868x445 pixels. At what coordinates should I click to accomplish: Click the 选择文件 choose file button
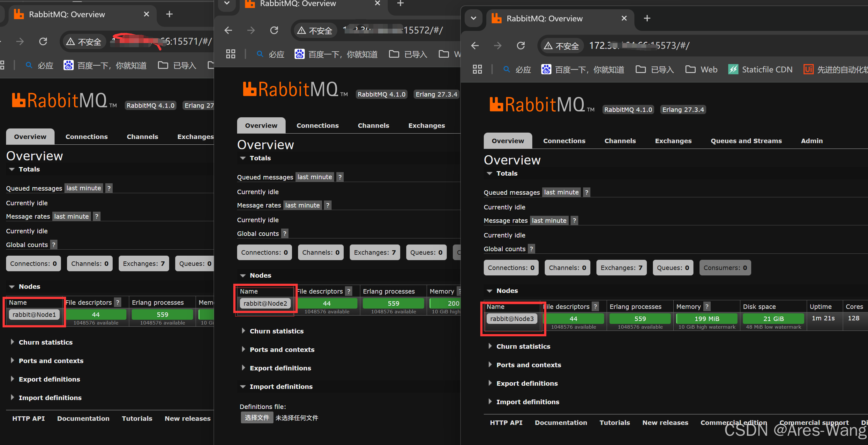point(257,418)
